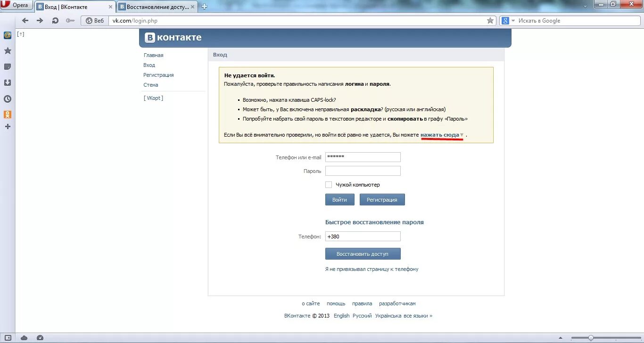This screenshot has width=644, height=343.
Task: Open the о сайте footer link
Action: click(311, 303)
